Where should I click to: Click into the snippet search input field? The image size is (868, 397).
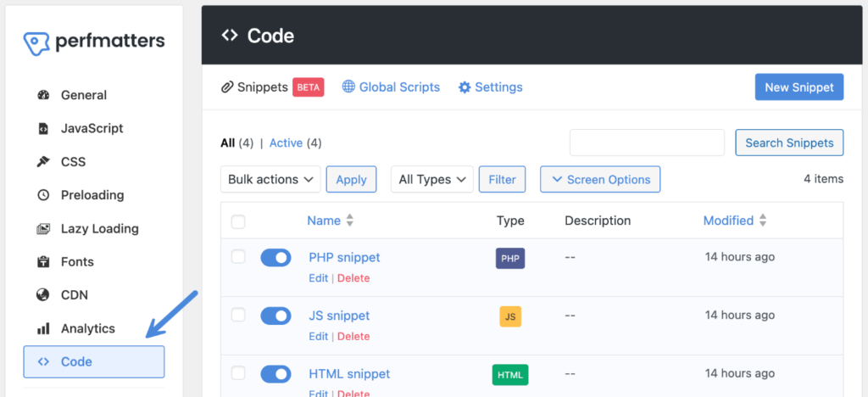coord(647,143)
